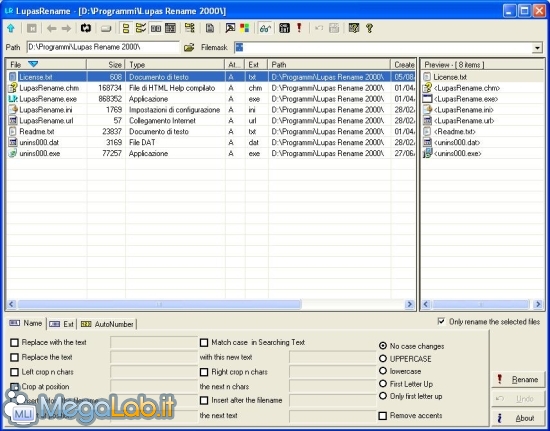This screenshot has width=550, height=431.
Task: Enable Replace with the text checkbox
Action: [14, 343]
